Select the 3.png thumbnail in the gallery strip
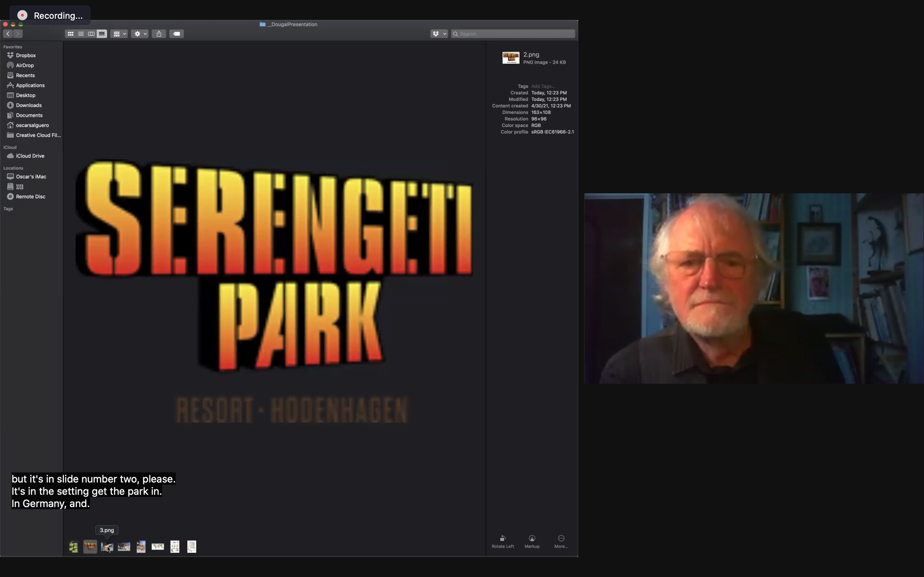The width and height of the screenshot is (924, 577). click(x=107, y=547)
